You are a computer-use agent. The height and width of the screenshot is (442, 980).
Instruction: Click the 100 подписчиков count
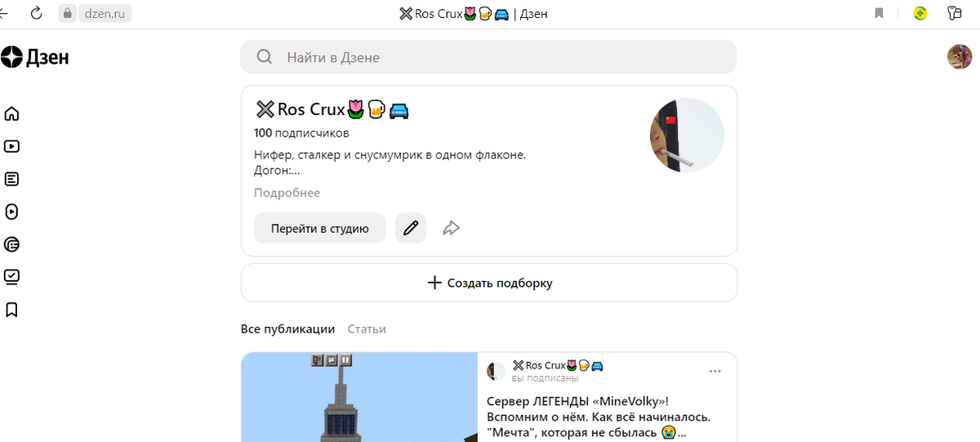pos(301,132)
